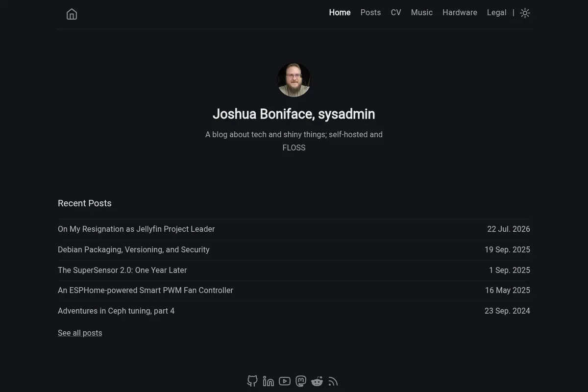Toggle light theme with the sun icon
Viewport: 588px width, 392px height.
click(x=525, y=13)
